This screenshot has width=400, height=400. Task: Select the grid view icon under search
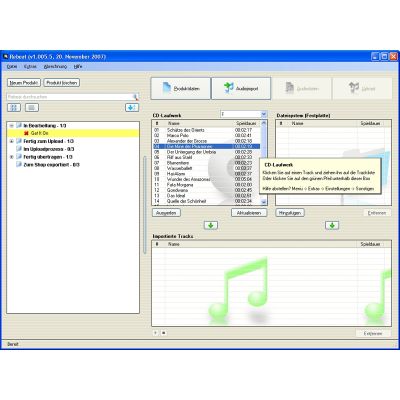[14, 107]
